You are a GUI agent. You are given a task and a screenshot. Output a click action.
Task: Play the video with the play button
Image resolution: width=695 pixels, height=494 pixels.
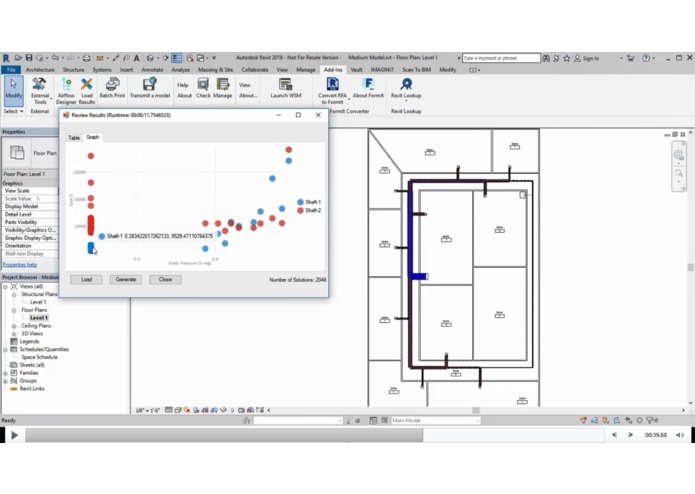pos(14,435)
